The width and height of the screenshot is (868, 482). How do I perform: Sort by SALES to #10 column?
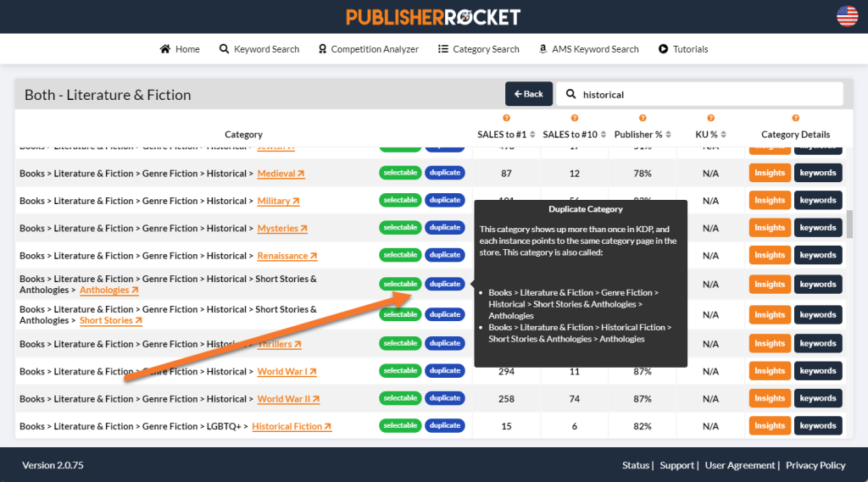[574, 134]
